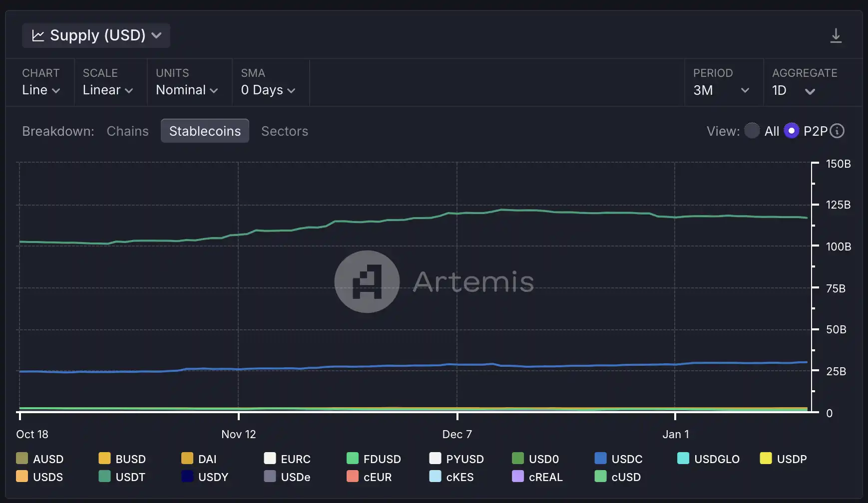Toggle PYUSD legend entry visibility
The image size is (868, 503).
coord(435,459)
